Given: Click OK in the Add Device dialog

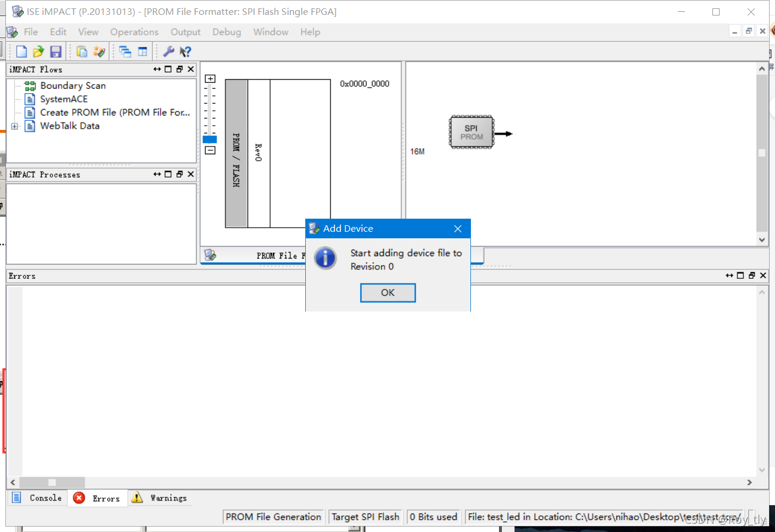Looking at the screenshot, I should click(388, 293).
